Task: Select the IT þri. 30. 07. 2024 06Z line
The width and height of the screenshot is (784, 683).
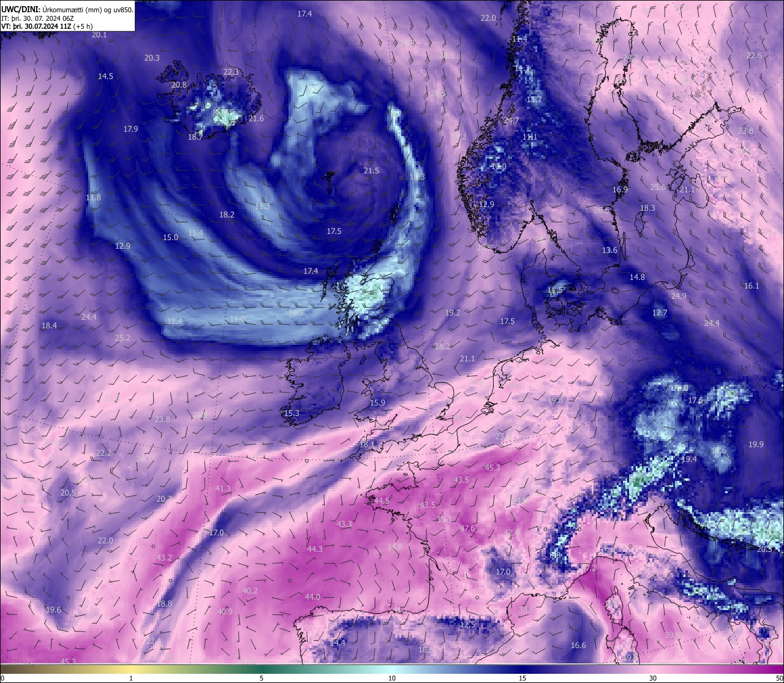Action: (38, 18)
